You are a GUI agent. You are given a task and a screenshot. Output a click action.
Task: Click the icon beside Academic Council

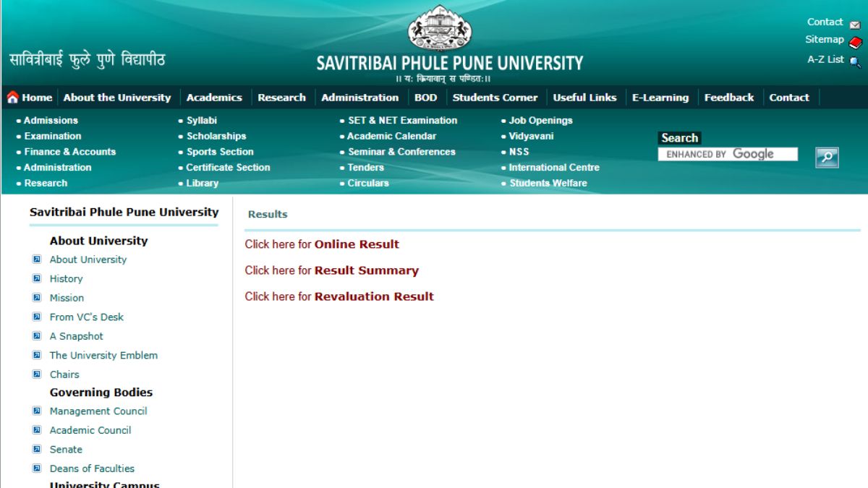[37, 430]
